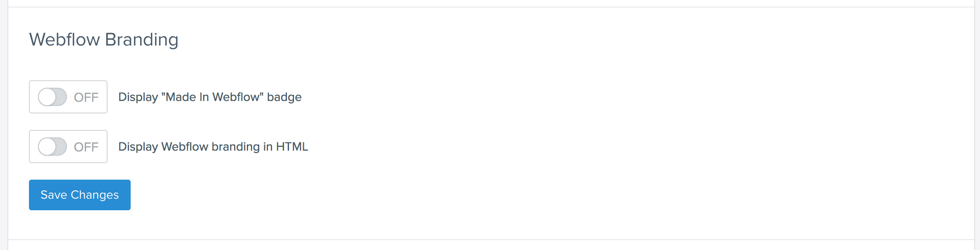Image resolution: width=980 pixels, height=250 pixels.
Task: Click the word "Changes" on the blue button
Action: [95, 195]
